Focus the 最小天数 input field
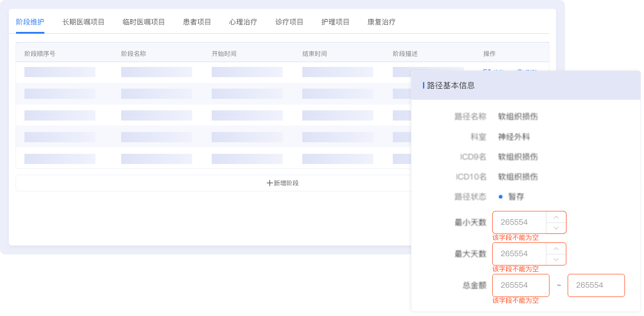The width and height of the screenshot is (644, 316). coord(519,222)
